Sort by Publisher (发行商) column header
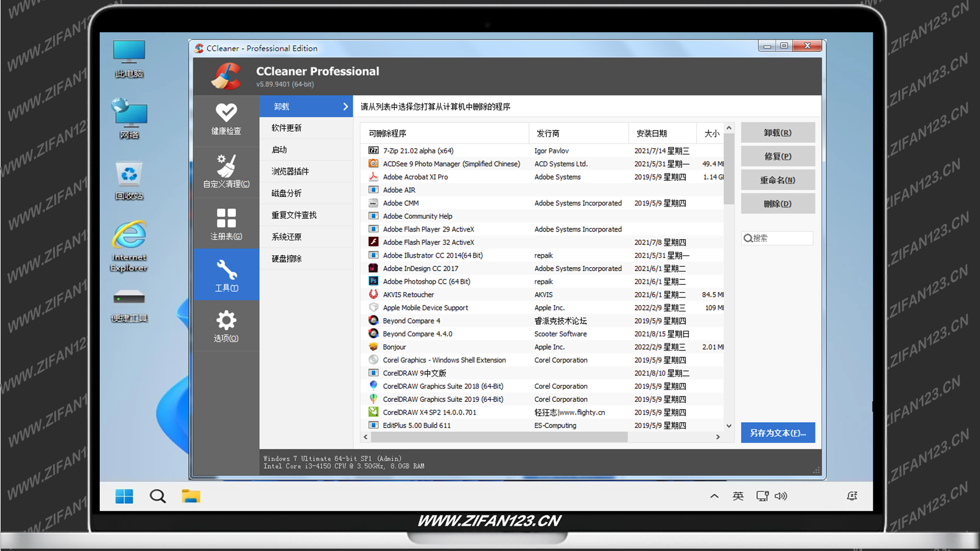Screen dimensions: 980x551 point(579,134)
